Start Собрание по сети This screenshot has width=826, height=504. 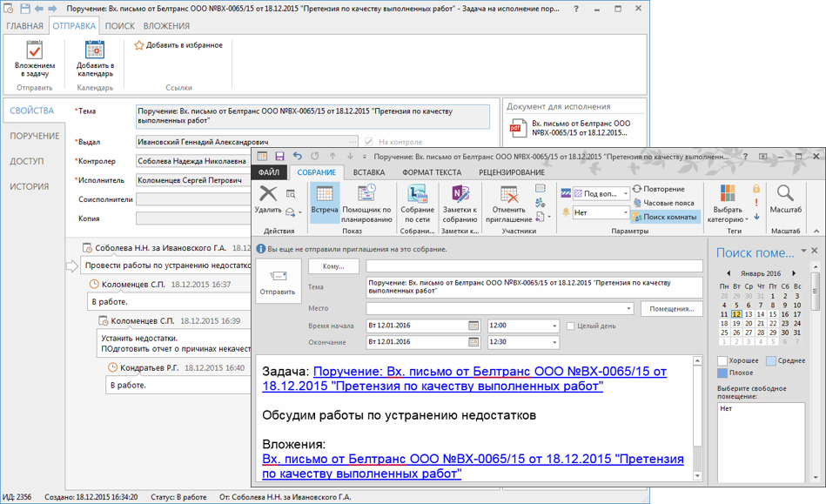pyautogui.click(x=417, y=200)
